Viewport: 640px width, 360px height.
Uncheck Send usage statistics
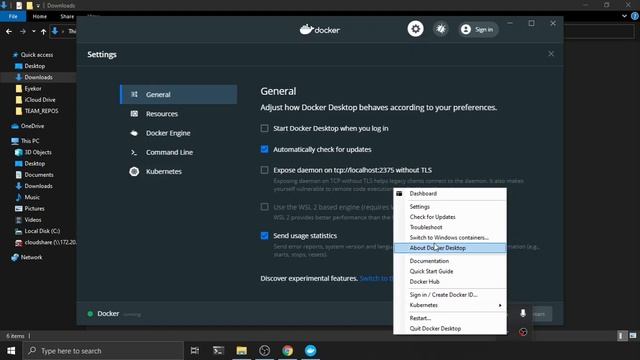[264, 236]
